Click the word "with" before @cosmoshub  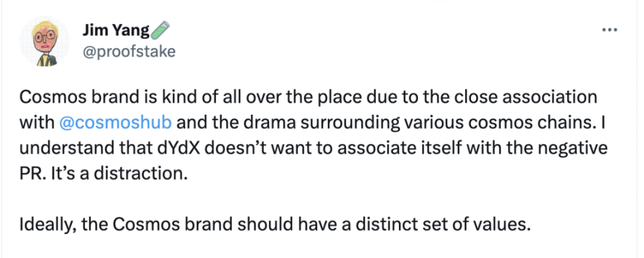pos(37,123)
